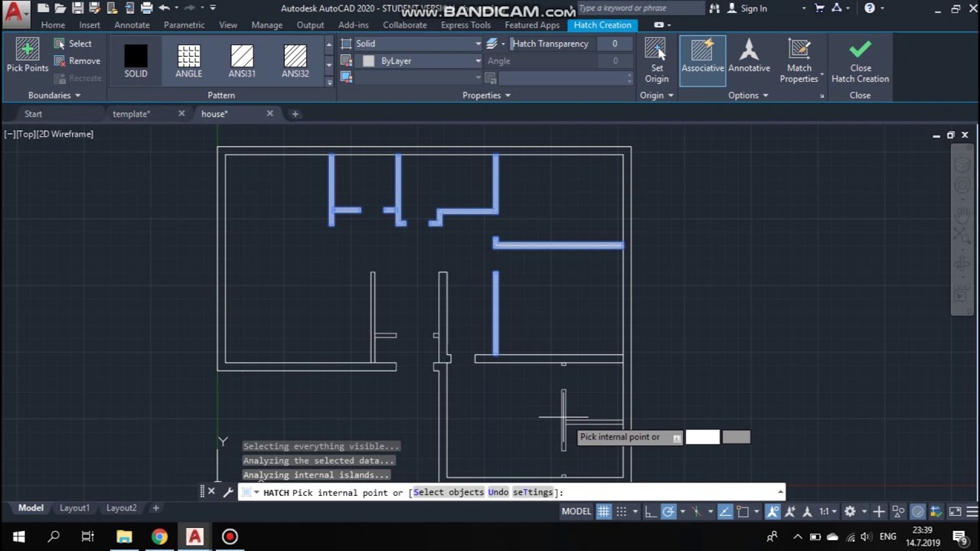Screen dimensions: 980x551
Task: Click the [2D Wireframe] visual style control
Action: point(65,134)
